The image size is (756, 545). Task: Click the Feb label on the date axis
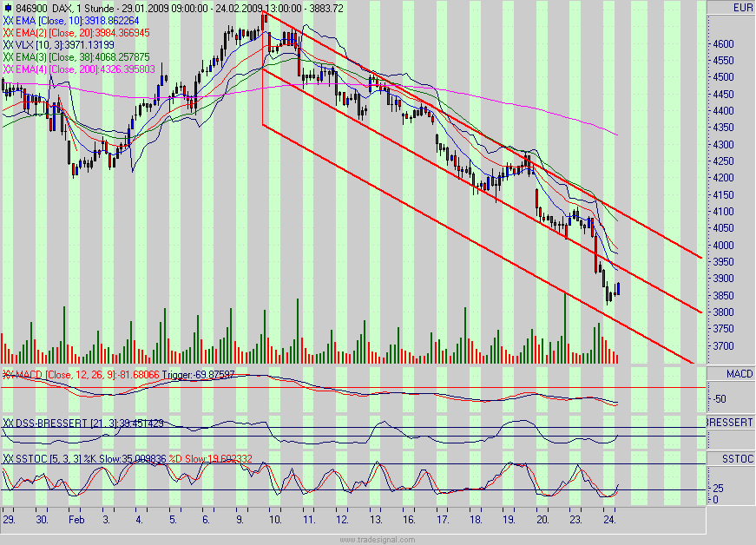pyautogui.click(x=76, y=518)
